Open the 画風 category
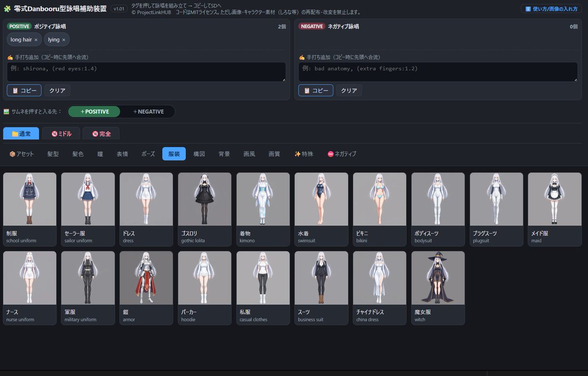Screen dimensions: 588x376 249,154
